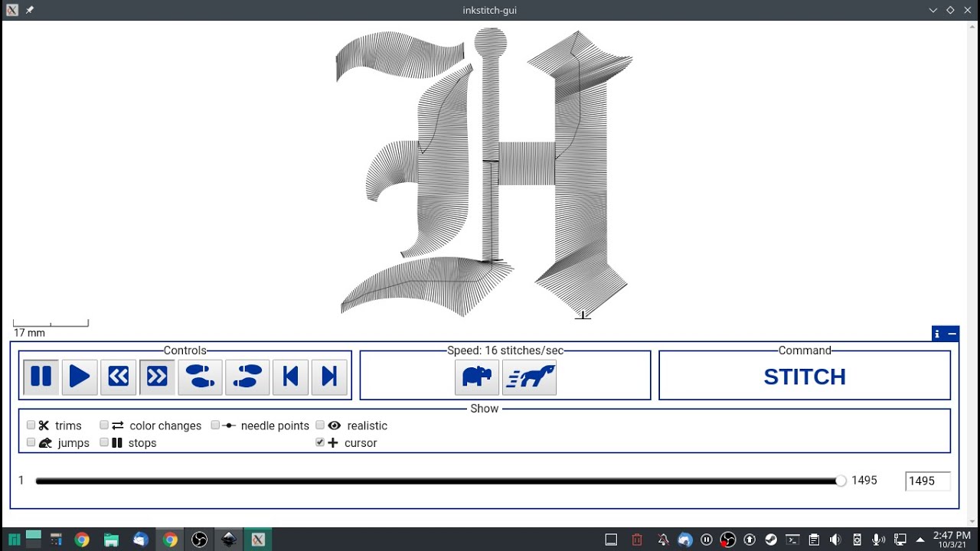
Task: Click the stitch position slider handle
Action: pos(841,481)
